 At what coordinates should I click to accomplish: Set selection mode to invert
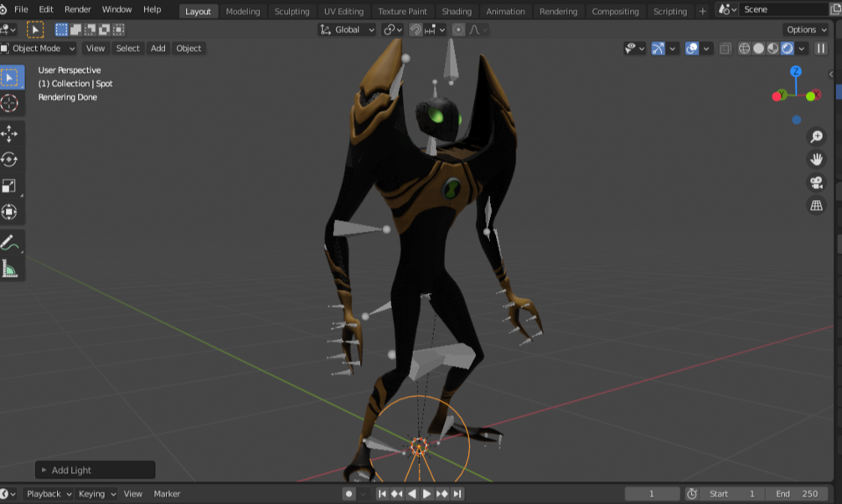(105, 29)
